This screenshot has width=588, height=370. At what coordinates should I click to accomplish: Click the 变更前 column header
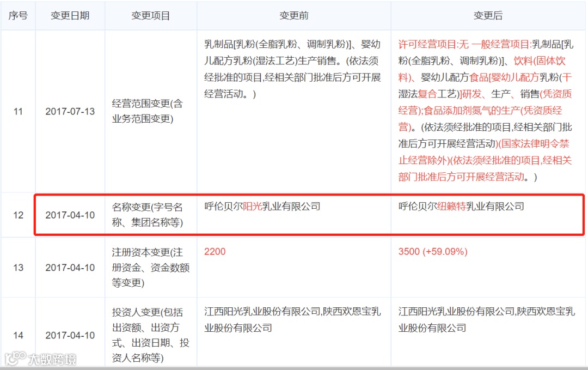coord(294,16)
